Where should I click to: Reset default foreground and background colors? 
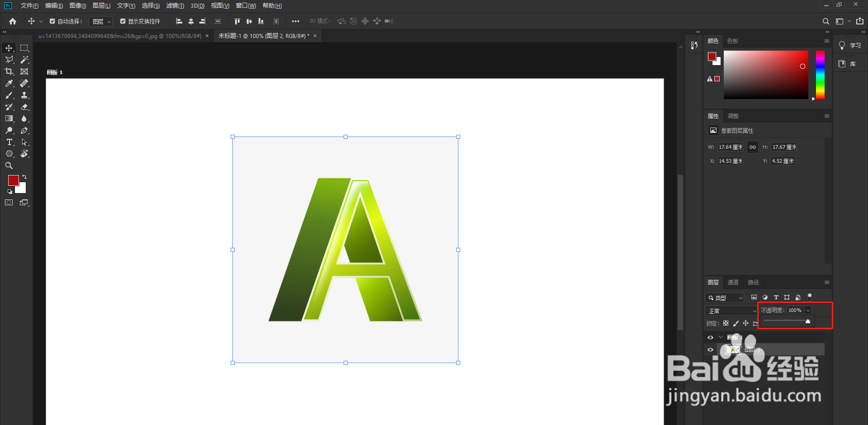[x=10, y=192]
